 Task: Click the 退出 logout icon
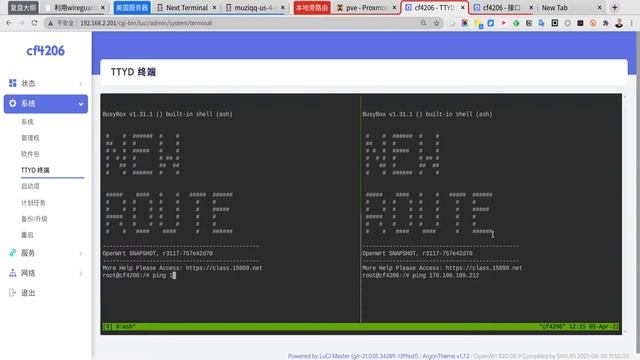[12, 292]
